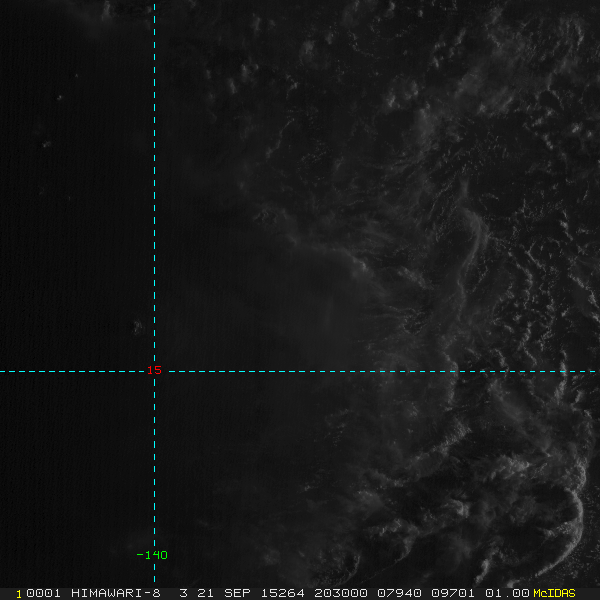
Task: Click the yellow McIDAS label
Action: 554,593
